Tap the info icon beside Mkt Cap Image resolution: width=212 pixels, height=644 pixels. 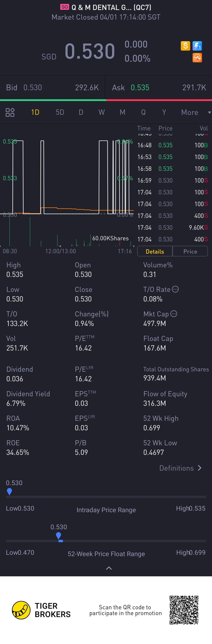click(174, 314)
